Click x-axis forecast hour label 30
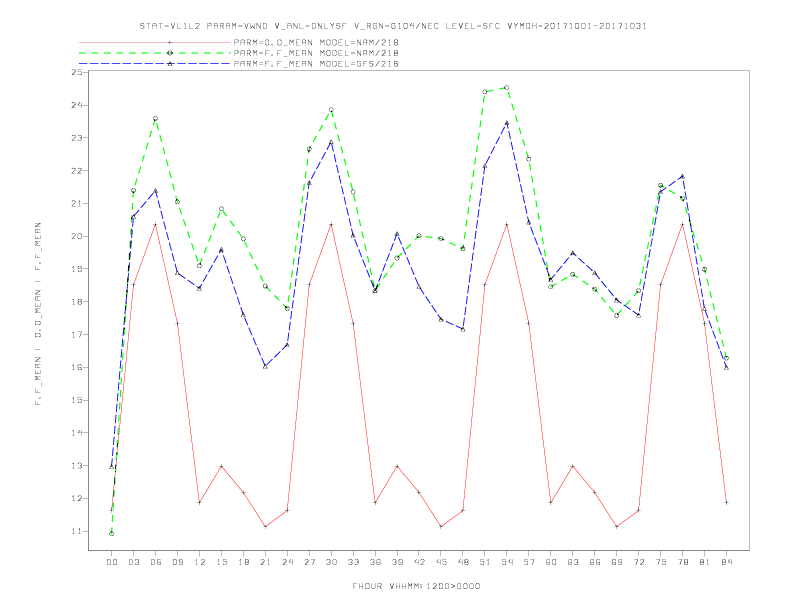The width and height of the screenshot is (792, 612). pyautogui.click(x=331, y=562)
